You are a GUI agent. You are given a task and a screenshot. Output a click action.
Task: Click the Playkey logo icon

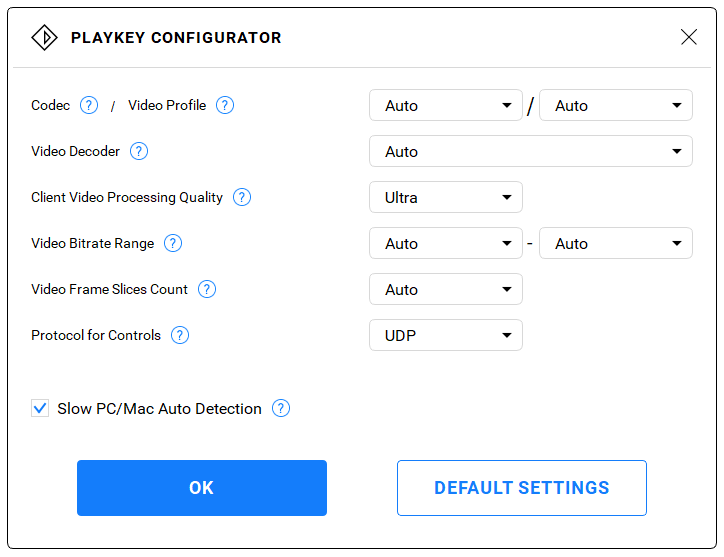(x=44, y=38)
